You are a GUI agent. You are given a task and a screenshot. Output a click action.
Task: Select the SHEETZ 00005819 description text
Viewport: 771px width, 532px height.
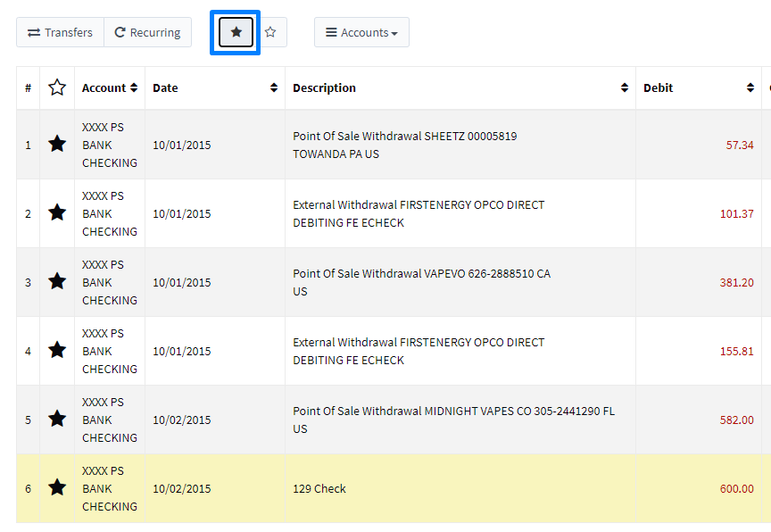[404, 145]
